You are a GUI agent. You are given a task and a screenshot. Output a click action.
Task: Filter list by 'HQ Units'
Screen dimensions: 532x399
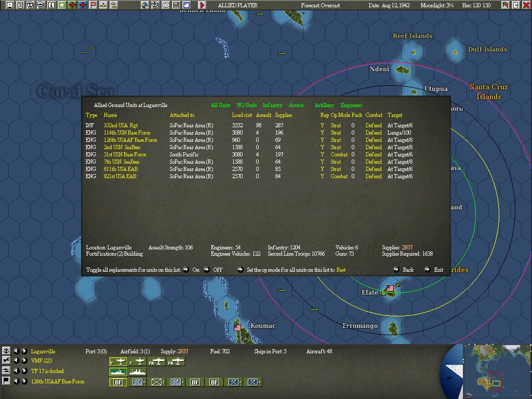[247, 105]
